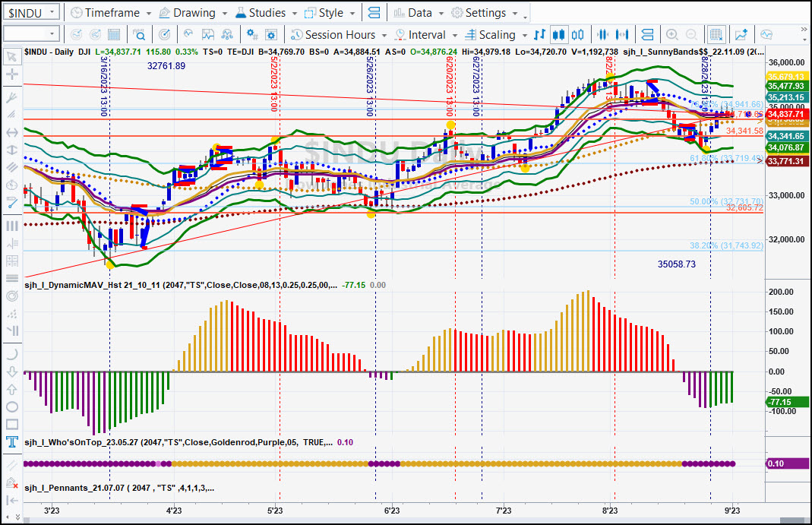Expand the Studies dropdown arrow

click(x=295, y=13)
